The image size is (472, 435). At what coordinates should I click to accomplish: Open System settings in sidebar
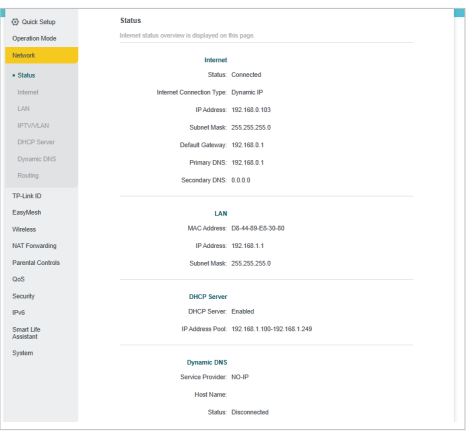(22, 353)
